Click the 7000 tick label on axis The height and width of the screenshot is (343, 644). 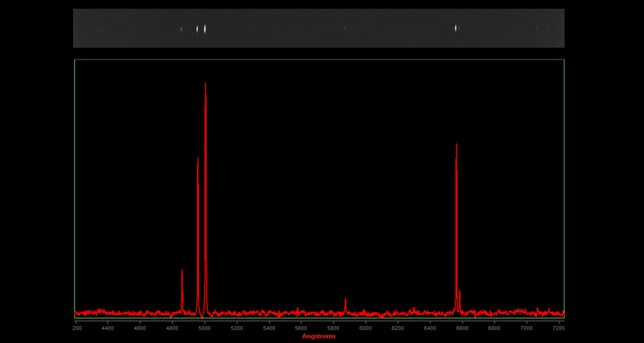click(526, 328)
